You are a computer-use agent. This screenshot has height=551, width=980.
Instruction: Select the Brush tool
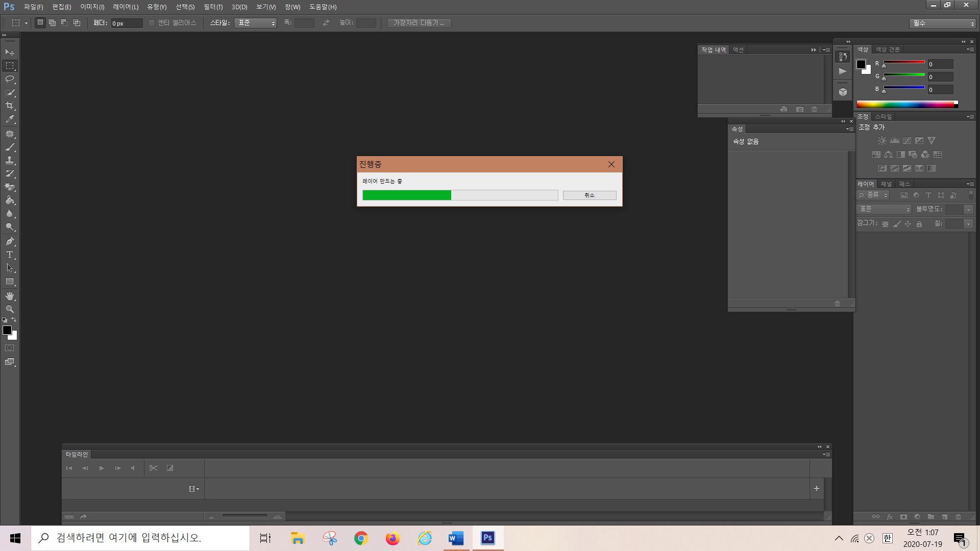coord(10,147)
